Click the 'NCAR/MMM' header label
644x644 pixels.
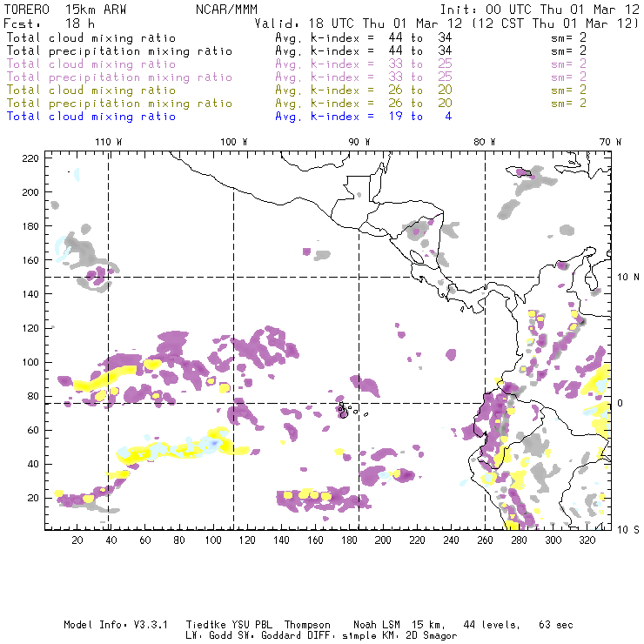click(x=226, y=10)
